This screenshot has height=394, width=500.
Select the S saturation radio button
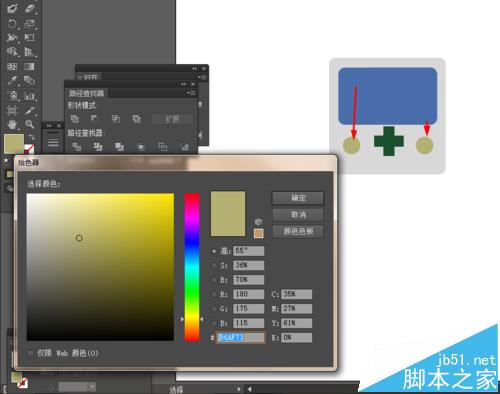(x=214, y=266)
